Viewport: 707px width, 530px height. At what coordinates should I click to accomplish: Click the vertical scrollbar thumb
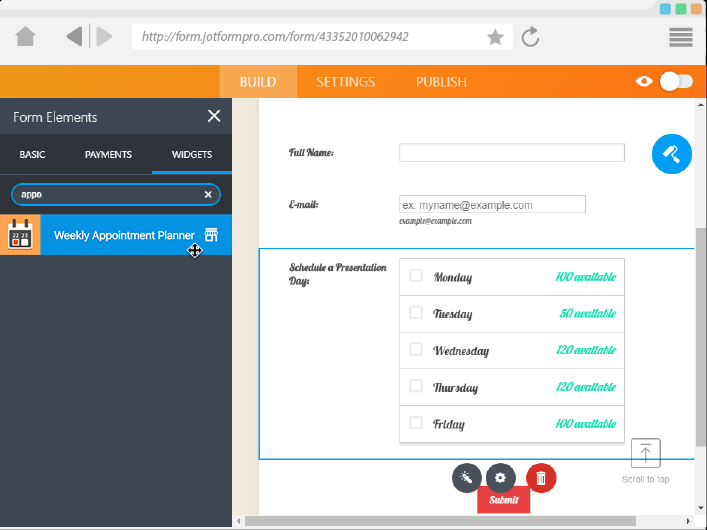pos(701,336)
